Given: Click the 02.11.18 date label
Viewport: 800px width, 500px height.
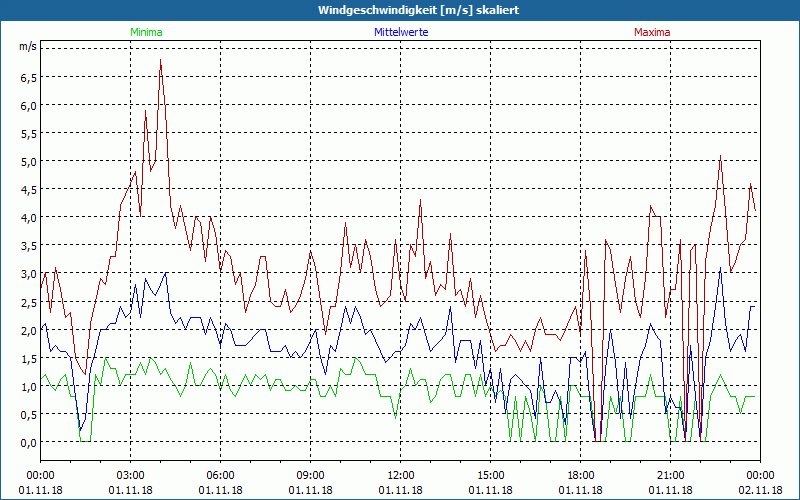Looking at the screenshot, I should (760, 490).
